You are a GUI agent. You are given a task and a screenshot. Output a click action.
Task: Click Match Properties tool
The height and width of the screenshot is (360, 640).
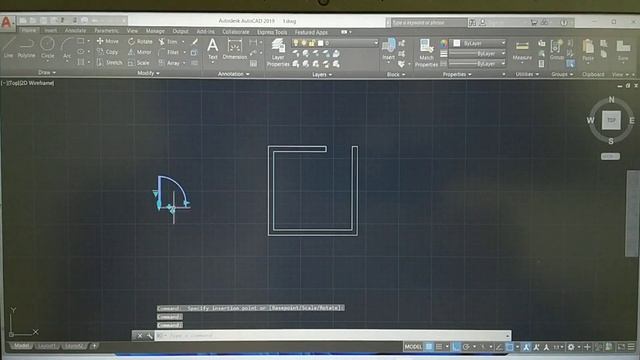point(426,53)
